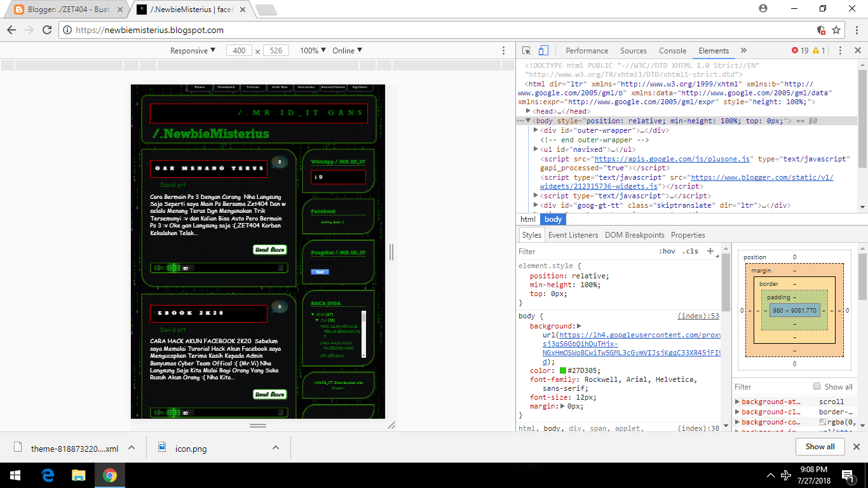This screenshot has height=488, width=868.
Task: Click the extension shield icon beside the star
Action: tap(821, 30)
